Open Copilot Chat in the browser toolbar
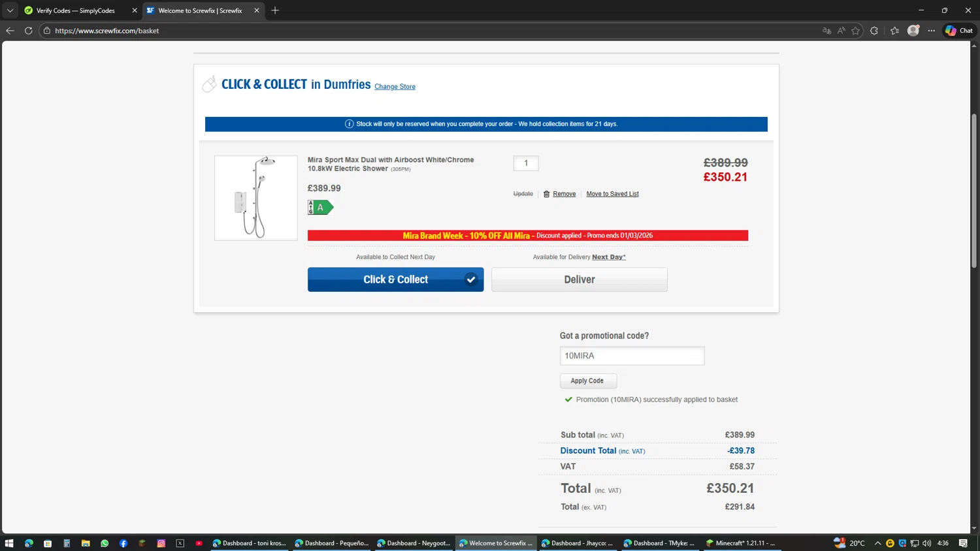 click(x=959, y=31)
